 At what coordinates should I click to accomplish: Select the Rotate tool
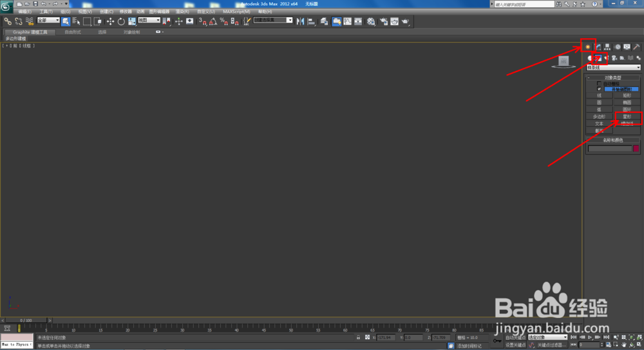pos(121,21)
